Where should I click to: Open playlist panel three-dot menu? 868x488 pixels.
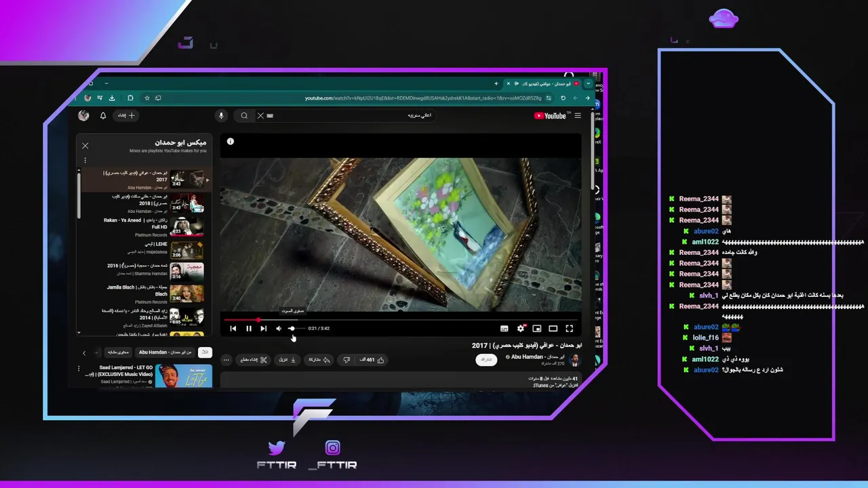pos(85,161)
